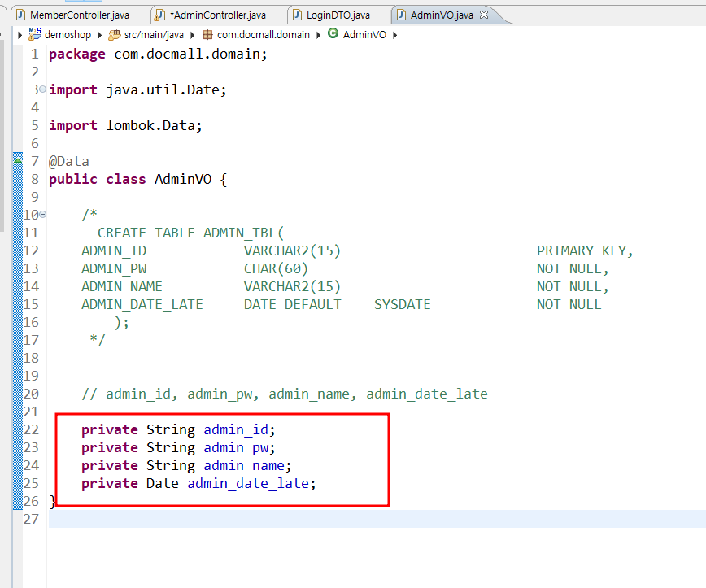Click the @Data annotation

(x=69, y=161)
